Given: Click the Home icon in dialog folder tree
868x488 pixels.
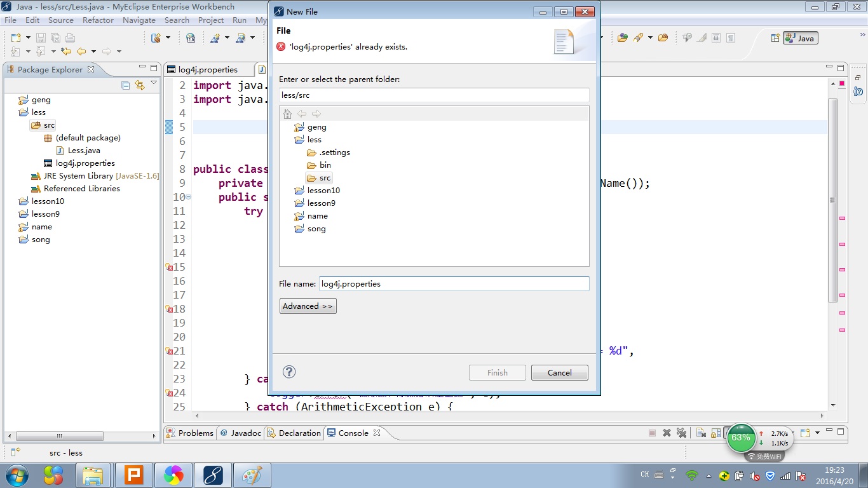Looking at the screenshot, I should tap(287, 114).
